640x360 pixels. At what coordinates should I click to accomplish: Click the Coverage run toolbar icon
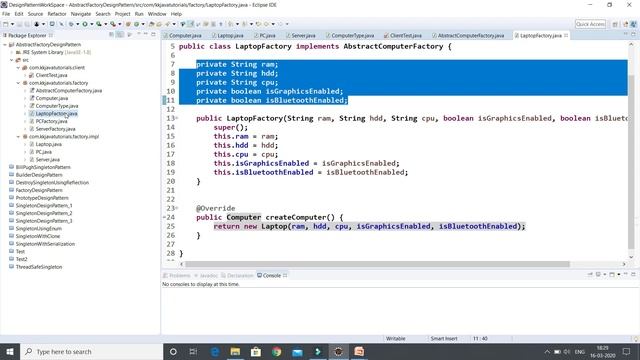click(x=99, y=24)
